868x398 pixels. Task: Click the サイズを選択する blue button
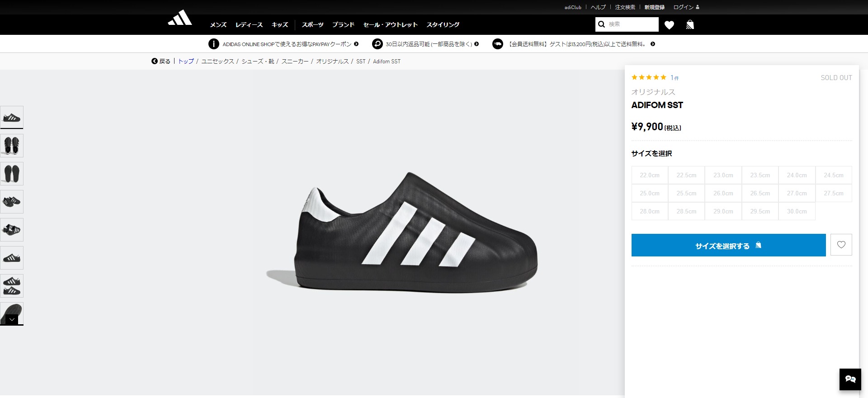729,245
